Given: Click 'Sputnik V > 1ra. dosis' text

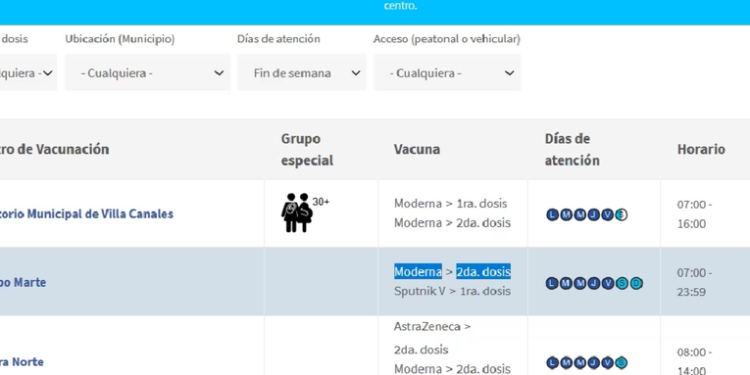Looking at the screenshot, I should [452, 291].
